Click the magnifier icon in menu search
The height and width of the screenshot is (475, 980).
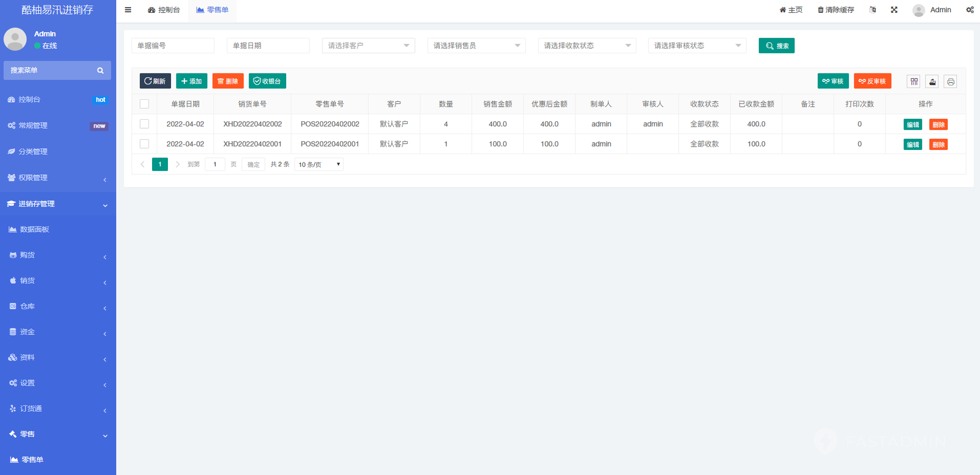(x=100, y=71)
